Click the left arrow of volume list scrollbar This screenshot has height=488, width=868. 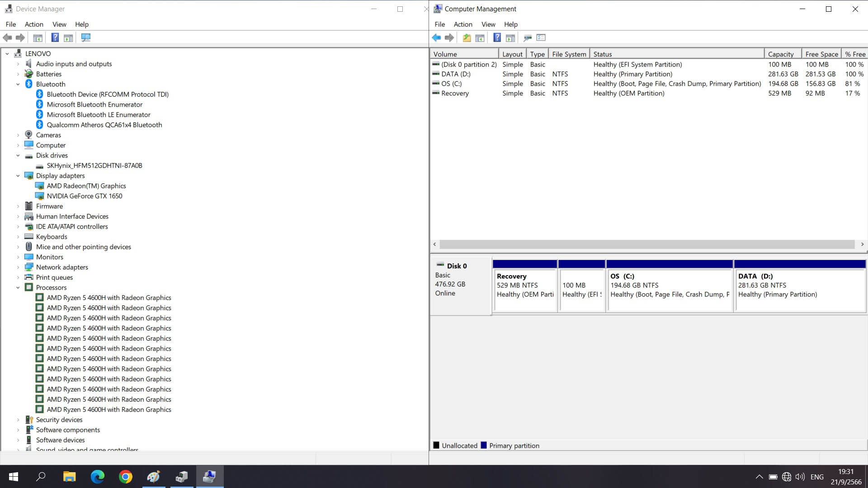tap(435, 244)
